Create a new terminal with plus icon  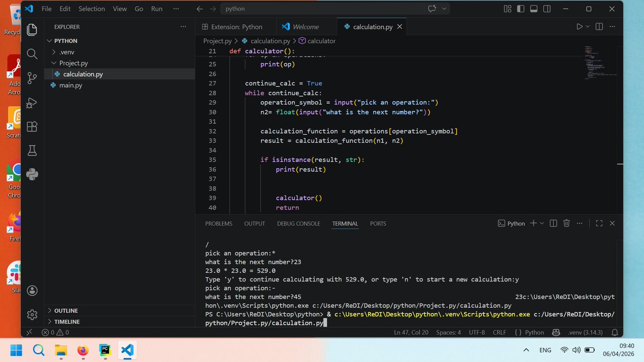click(x=533, y=224)
